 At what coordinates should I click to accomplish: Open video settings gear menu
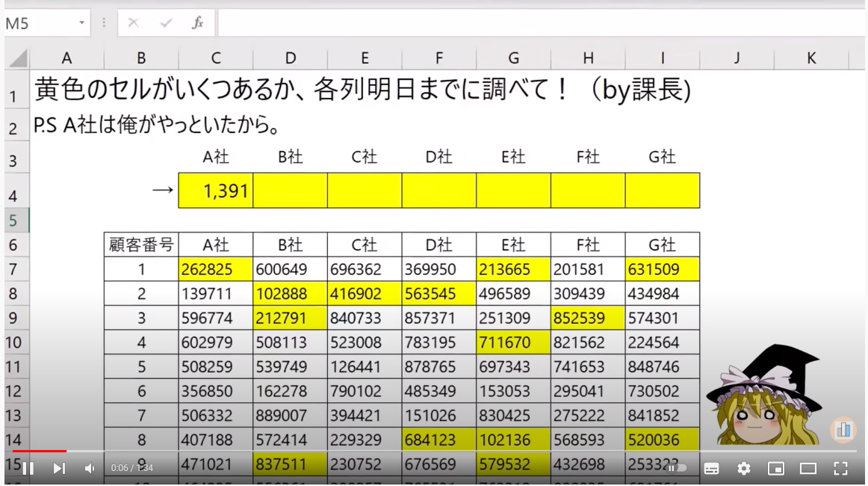[x=743, y=469]
